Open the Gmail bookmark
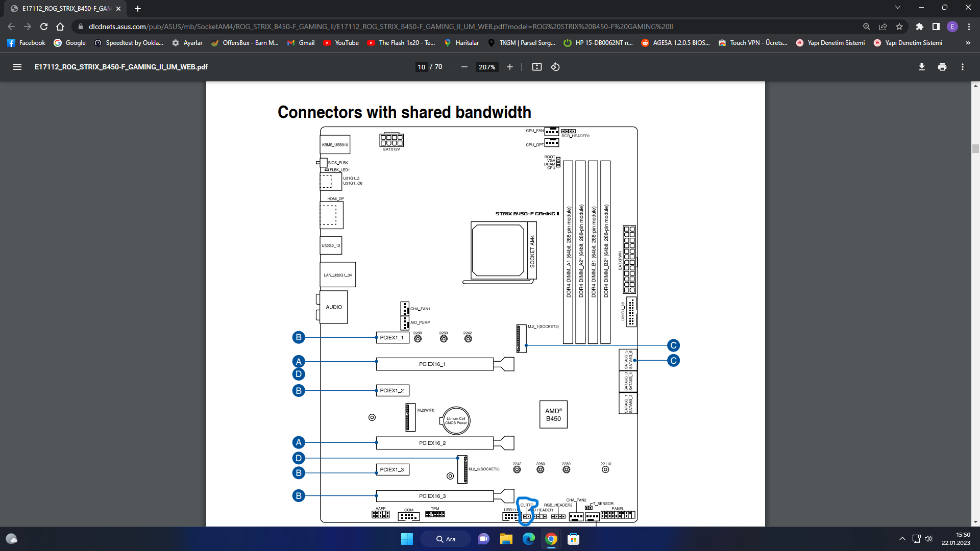This screenshot has width=980, height=551. (301, 43)
